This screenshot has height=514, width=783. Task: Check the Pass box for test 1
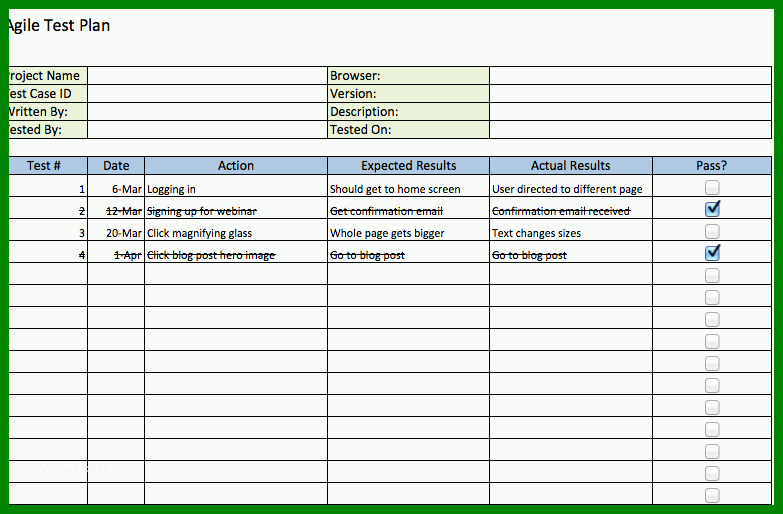coord(712,188)
